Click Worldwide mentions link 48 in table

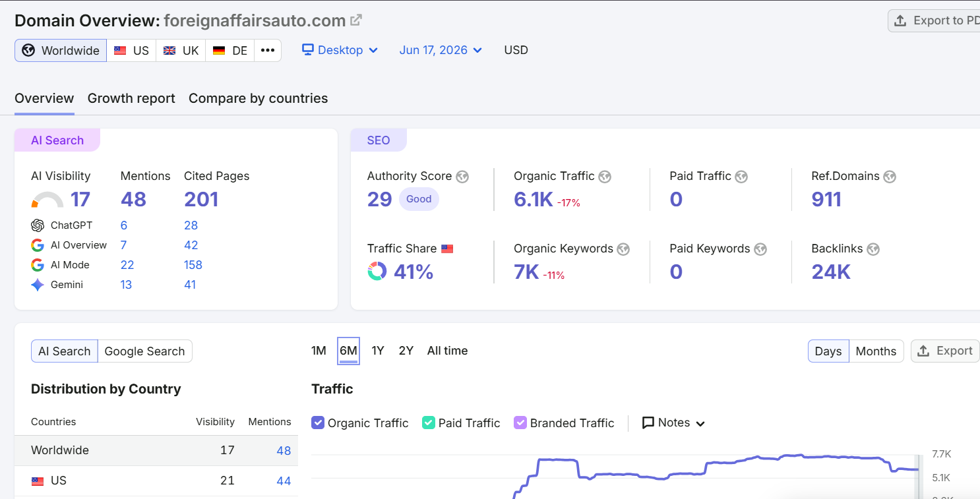point(284,451)
